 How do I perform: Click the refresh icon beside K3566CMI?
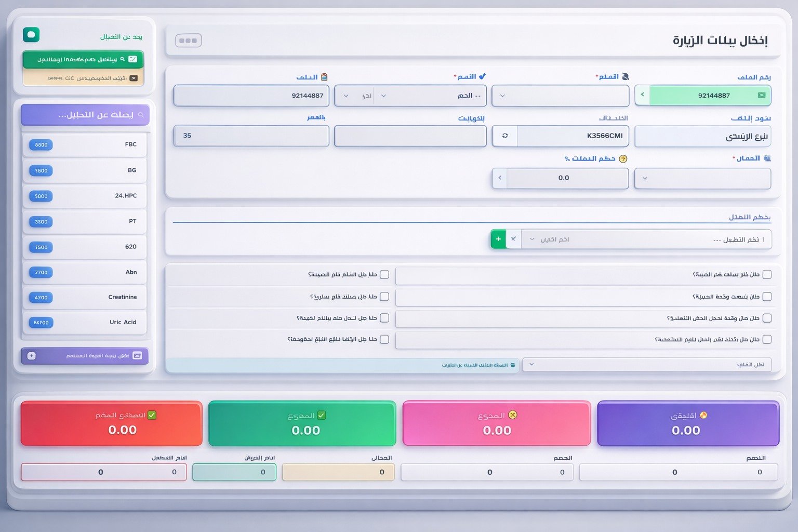pyautogui.click(x=505, y=136)
